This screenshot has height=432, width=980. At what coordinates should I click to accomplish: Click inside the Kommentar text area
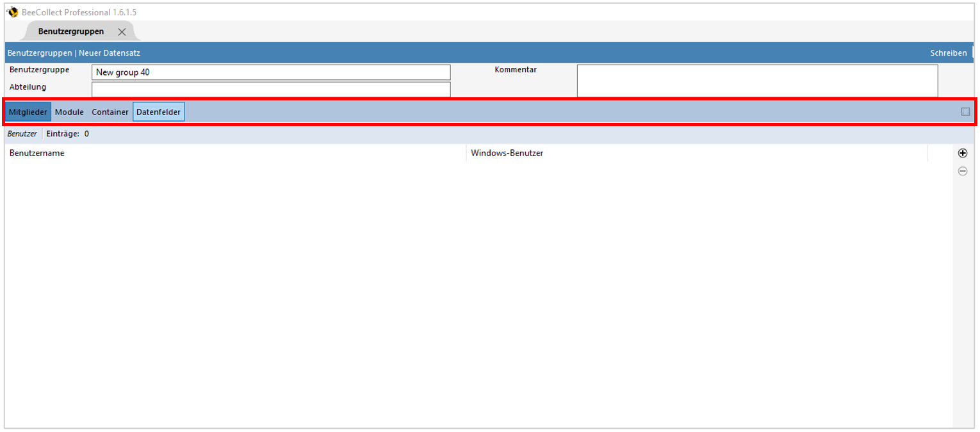click(756, 80)
